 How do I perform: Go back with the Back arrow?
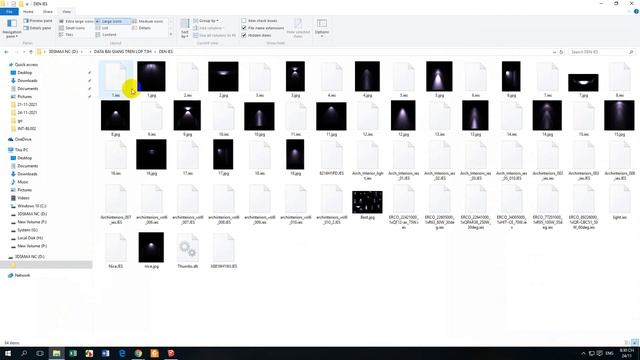pos(6,52)
